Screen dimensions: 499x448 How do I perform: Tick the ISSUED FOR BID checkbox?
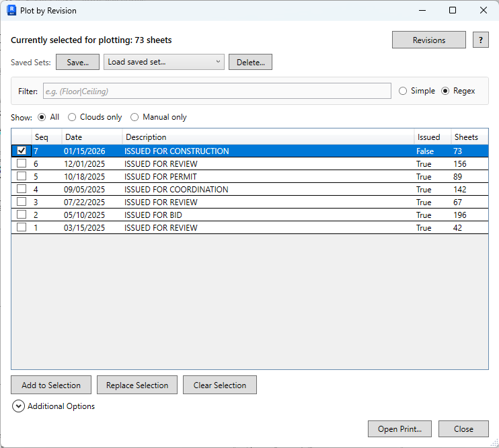22,215
